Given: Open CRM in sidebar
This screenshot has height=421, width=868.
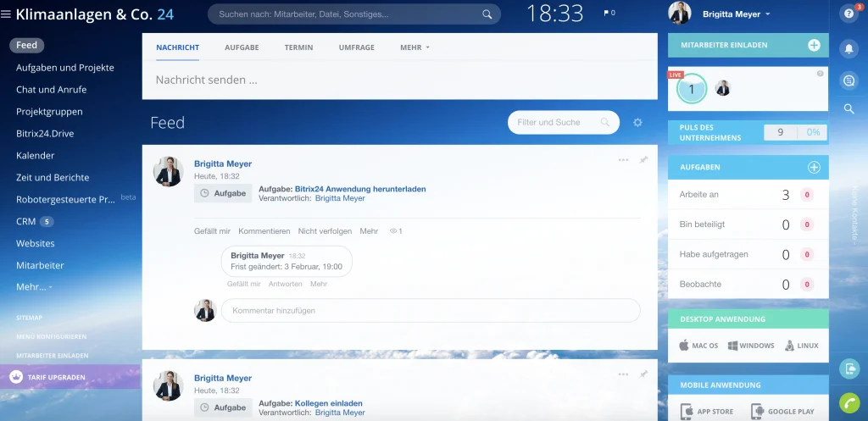Looking at the screenshot, I should [x=26, y=221].
